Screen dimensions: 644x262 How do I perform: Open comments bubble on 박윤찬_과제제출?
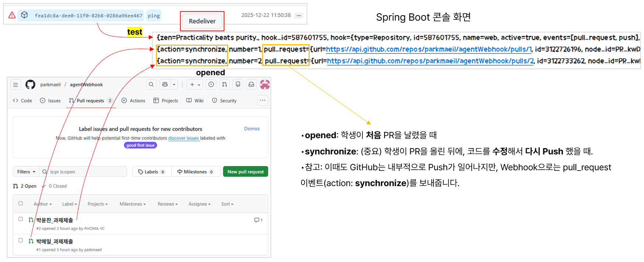(x=258, y=220)
